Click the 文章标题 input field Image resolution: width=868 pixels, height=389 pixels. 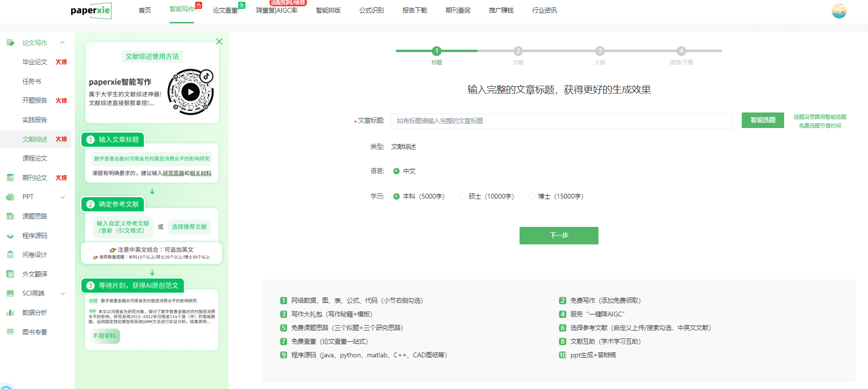click(x=561, y=121)
